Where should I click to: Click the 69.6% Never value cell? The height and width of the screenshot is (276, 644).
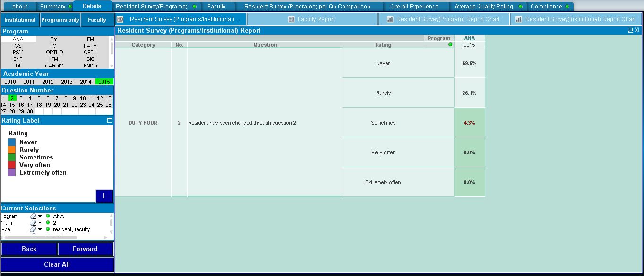[x=469, y=63]
